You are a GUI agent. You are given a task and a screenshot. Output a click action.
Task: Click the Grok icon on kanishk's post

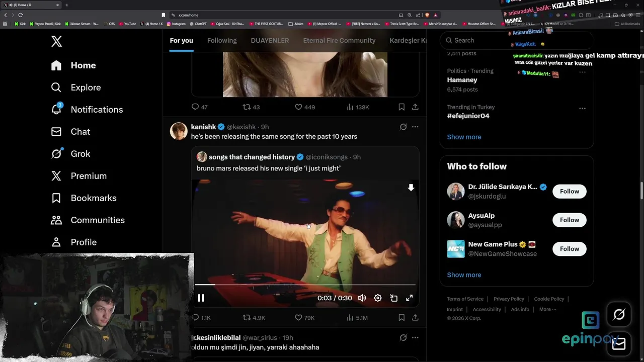[403, 127]
